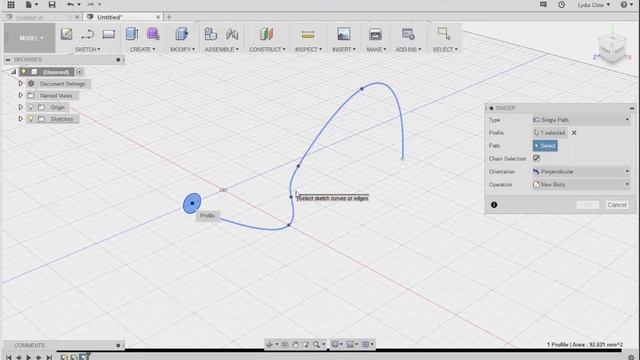Select the Joint tool
The height and width of the screenshot is (360, 640).
point(232,34)
